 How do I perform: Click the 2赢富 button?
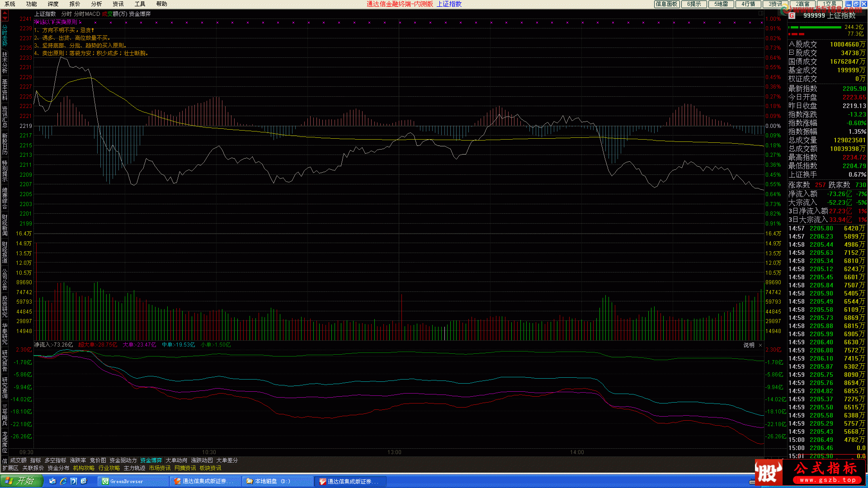pos(802,4)
